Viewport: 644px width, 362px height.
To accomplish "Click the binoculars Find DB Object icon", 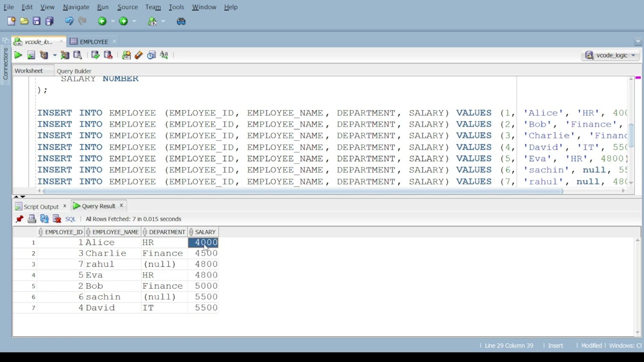I will pyautogui.click(x=181, y=21).
